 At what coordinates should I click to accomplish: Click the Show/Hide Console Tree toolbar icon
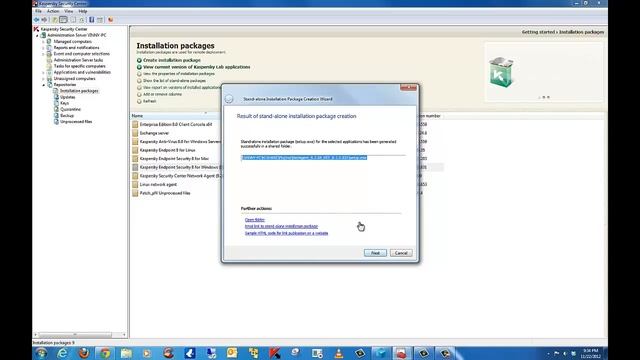(63, 20)
